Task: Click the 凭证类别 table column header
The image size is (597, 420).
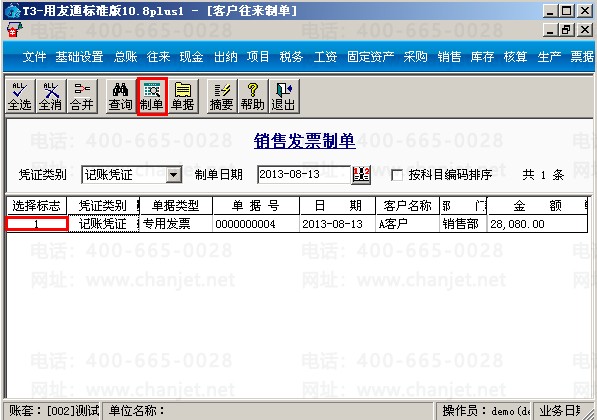Action: 103,206
